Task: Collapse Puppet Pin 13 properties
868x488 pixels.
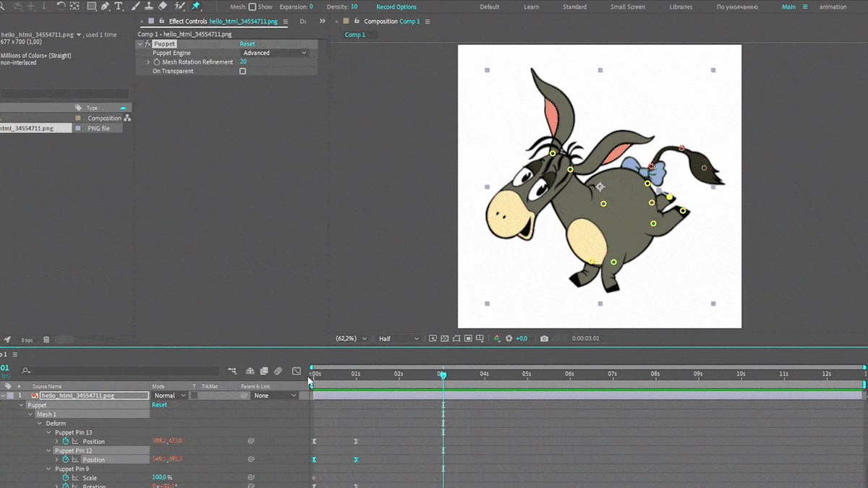Action: point(49,432)
